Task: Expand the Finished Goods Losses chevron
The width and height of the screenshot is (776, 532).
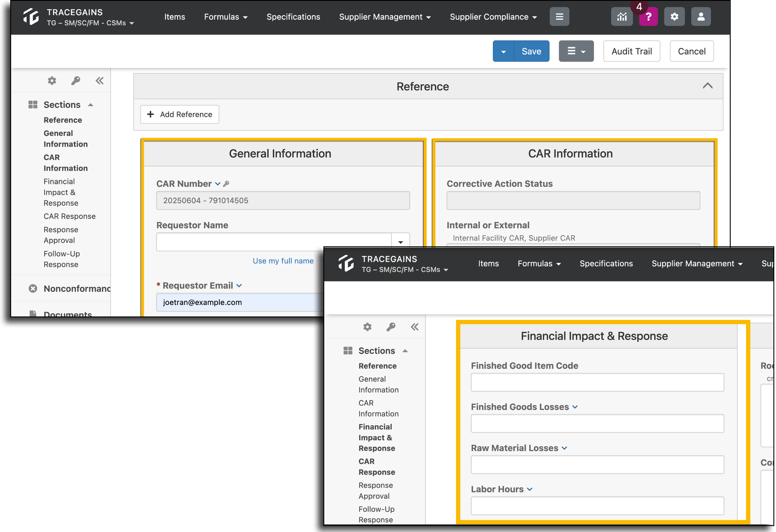Action: pyautogui.click(x=575, y=407)
